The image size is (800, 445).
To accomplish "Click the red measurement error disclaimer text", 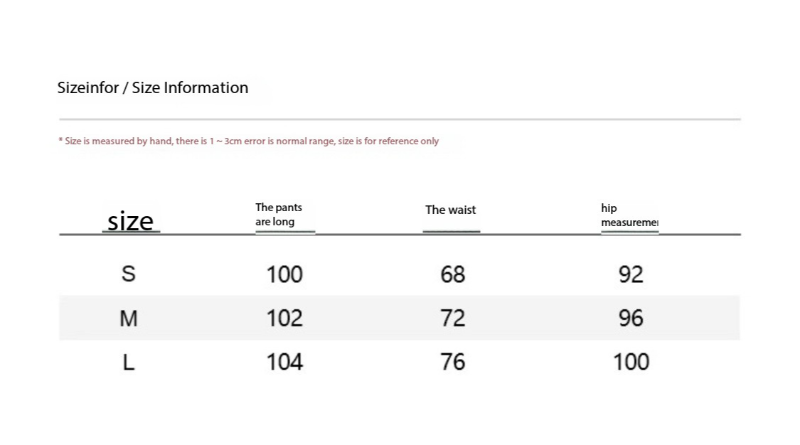I will pyautogui.click(x=248, y=141).
